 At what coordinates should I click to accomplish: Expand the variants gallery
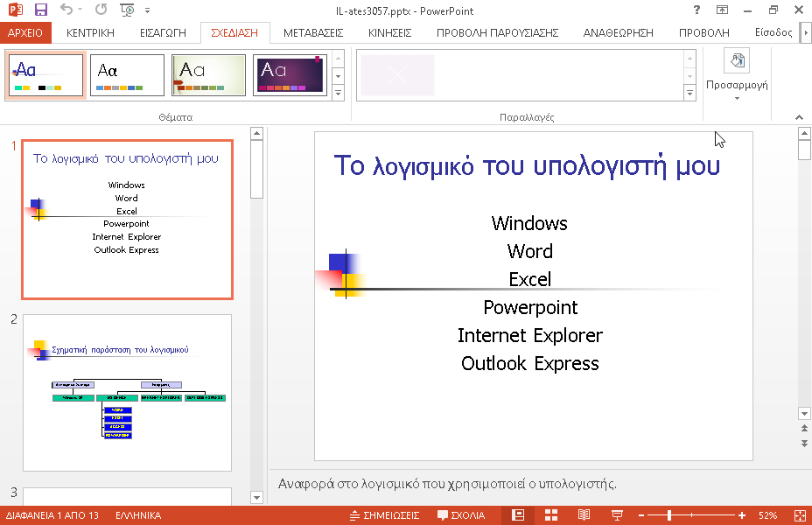(689, 94)
